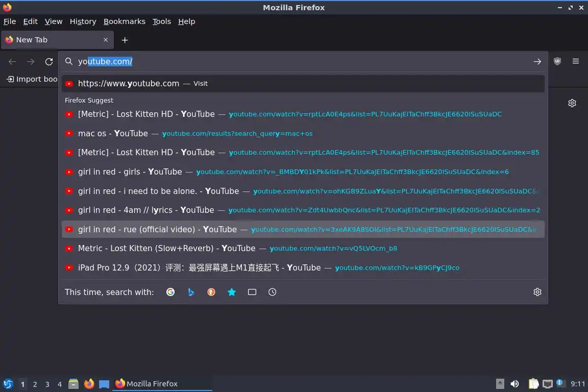Go forward to the next page
Screen dimensions: 588x392
pyautogui.click(x=31, y=62)
